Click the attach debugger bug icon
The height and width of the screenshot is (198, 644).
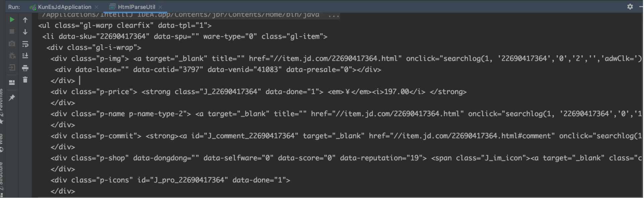point(12,56)
